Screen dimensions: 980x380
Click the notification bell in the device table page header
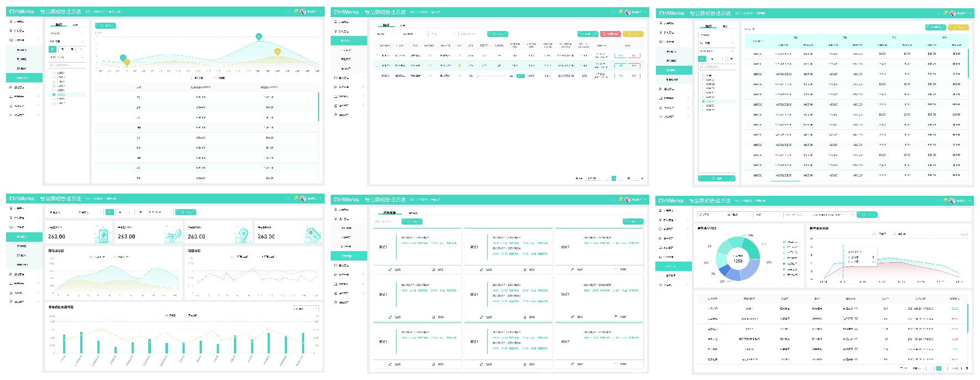[621, 12]
